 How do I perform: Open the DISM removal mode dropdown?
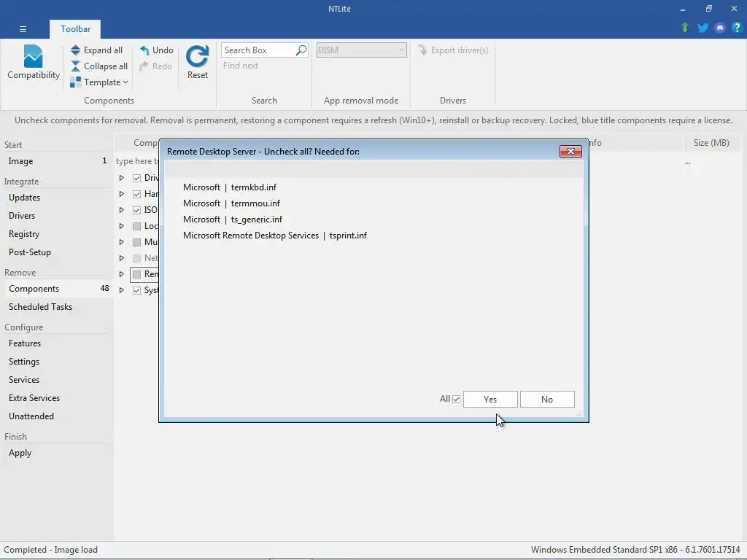pos(362,50)
